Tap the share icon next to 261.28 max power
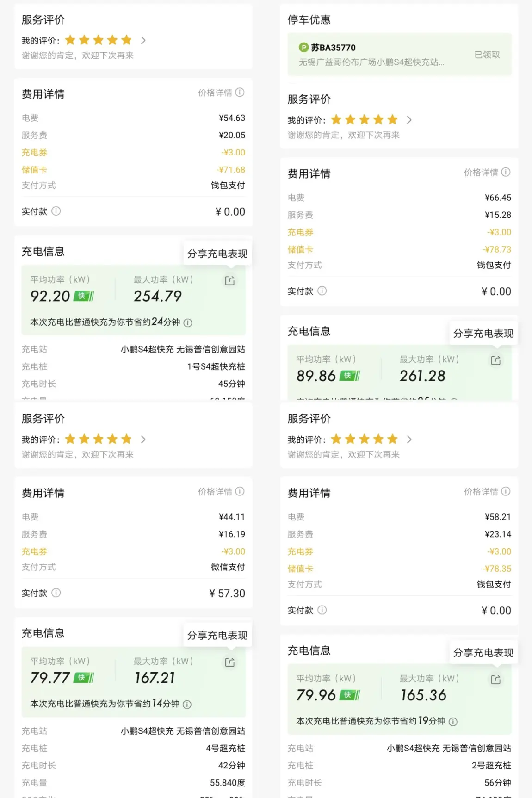Screen dimensions: 532x798 click(x=495, y=360)
